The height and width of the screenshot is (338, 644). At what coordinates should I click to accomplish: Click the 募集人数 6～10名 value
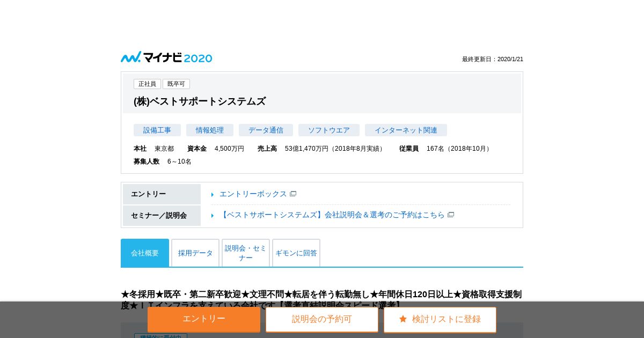[x=179, y=161]
